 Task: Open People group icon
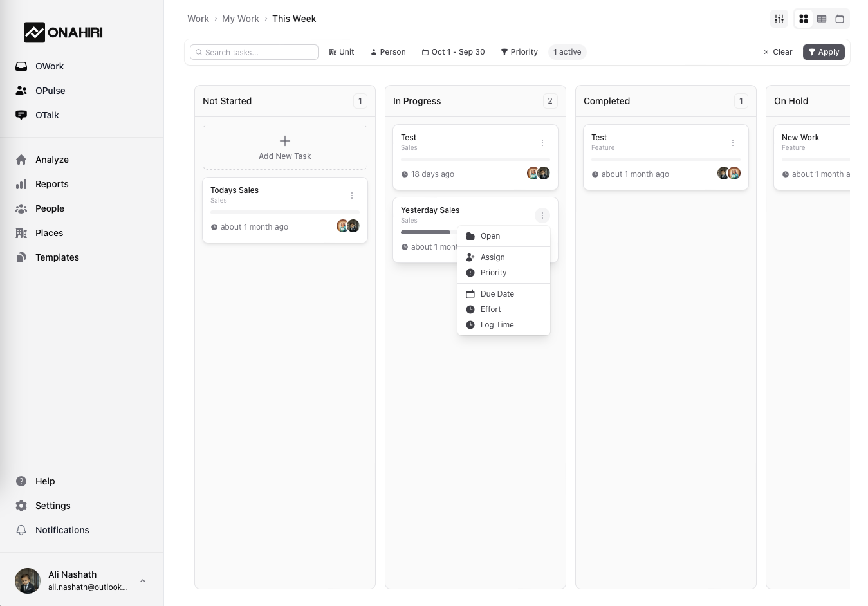coord(21,208)
